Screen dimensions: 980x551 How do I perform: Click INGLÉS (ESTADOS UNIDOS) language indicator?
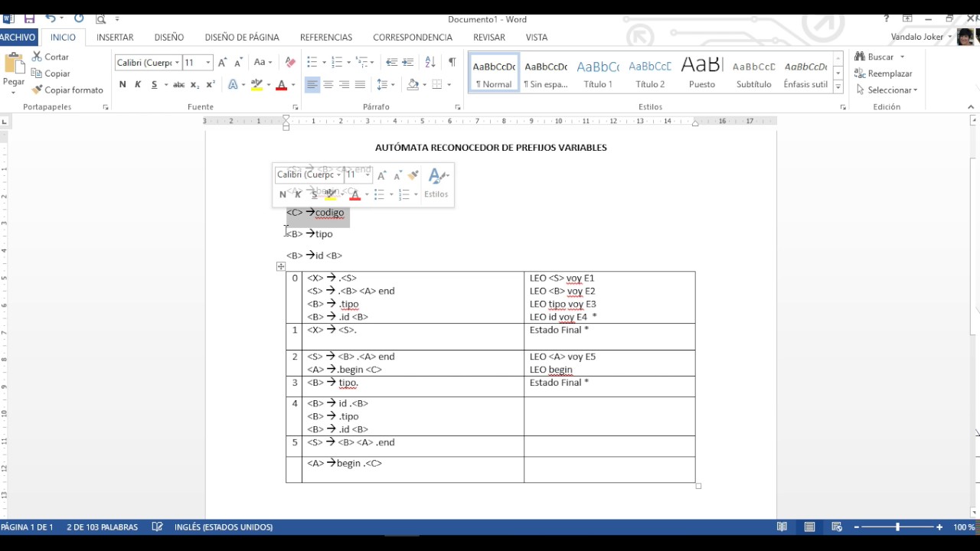(224, 527)
